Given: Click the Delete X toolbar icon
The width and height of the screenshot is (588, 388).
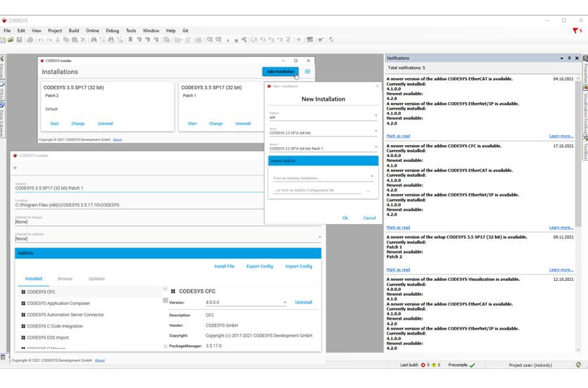Looking at the screenshot, I should tap(83, 39).
